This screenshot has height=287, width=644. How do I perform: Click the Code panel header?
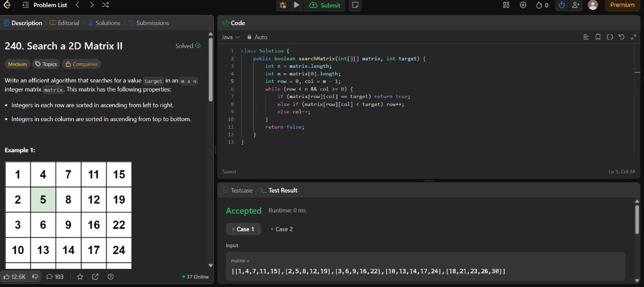[233, 23]
